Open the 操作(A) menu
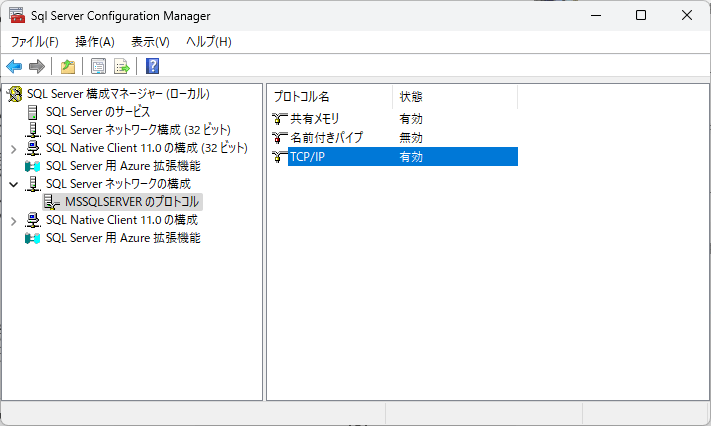 (95, 42)
